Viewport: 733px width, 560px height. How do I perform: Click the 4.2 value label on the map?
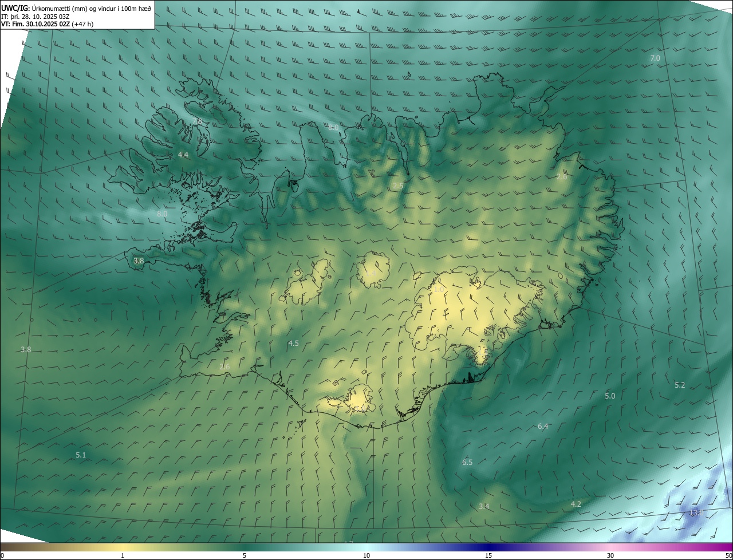(576, 504)
